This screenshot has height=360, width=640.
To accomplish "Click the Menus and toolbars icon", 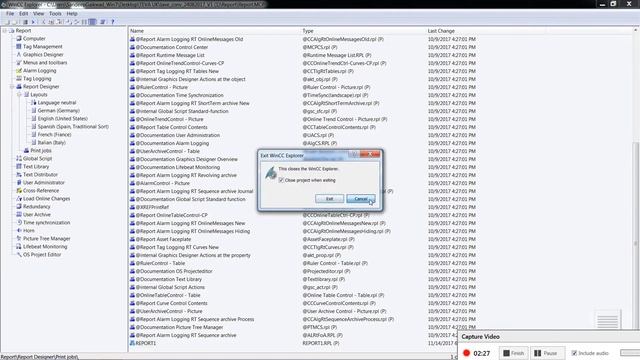I will click(x=19, y=62).
